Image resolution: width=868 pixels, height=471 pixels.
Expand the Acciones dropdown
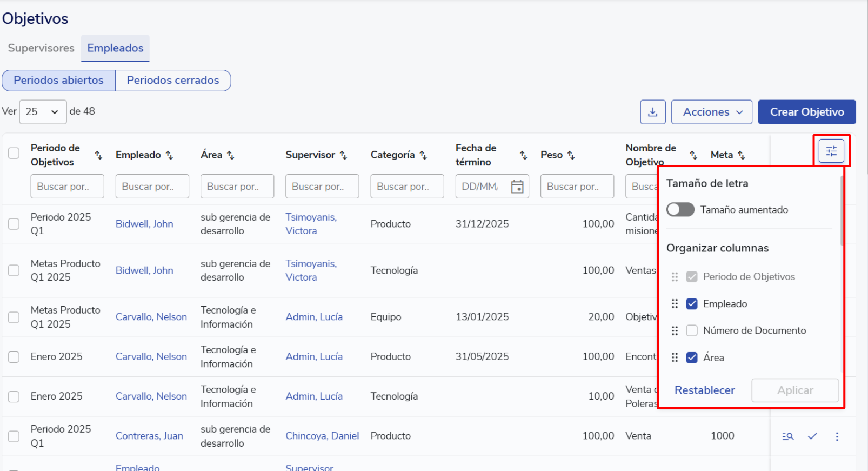point(711,112)
